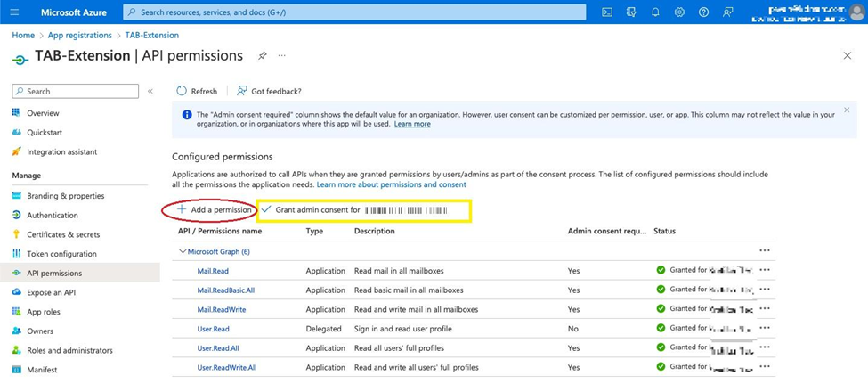Open Owners in sidebar
The width and height of the screenshot is (868, 384).
[x=40, y=331]
